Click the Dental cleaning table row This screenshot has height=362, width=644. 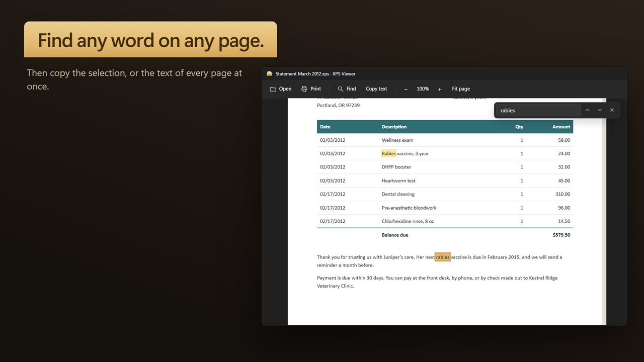445,194
